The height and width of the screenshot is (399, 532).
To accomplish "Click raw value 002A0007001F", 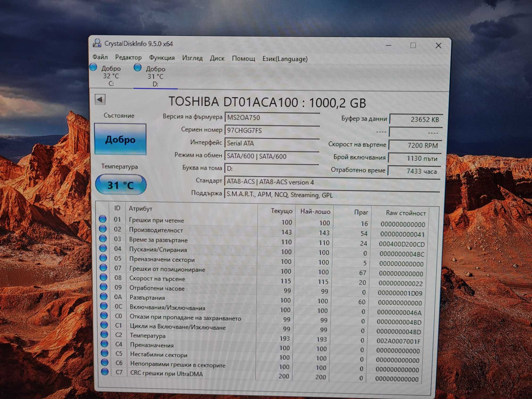I will 398,341.
